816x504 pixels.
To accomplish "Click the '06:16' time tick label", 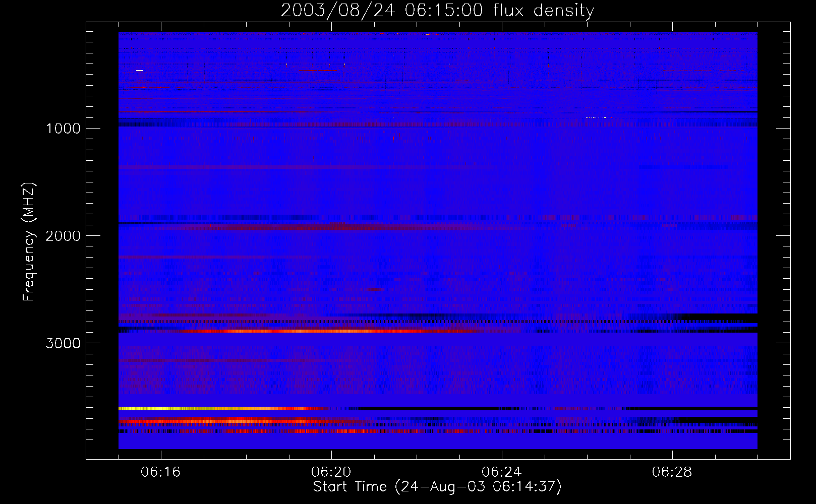I will coord(160,472).
